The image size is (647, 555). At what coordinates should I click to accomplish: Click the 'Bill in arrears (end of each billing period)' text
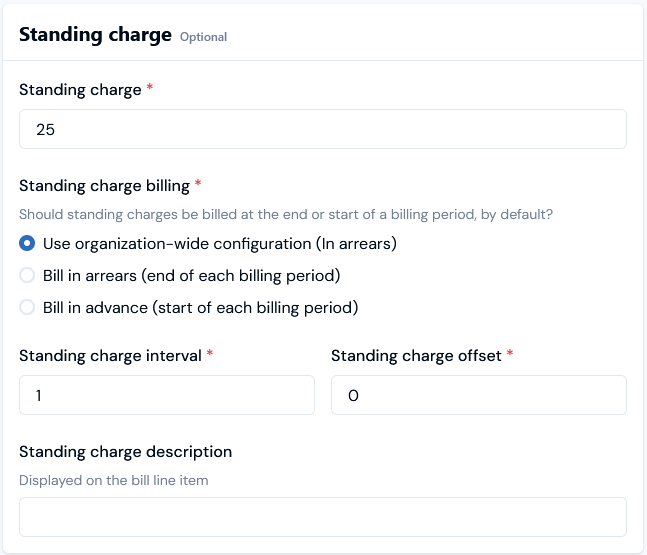[192, 276]
